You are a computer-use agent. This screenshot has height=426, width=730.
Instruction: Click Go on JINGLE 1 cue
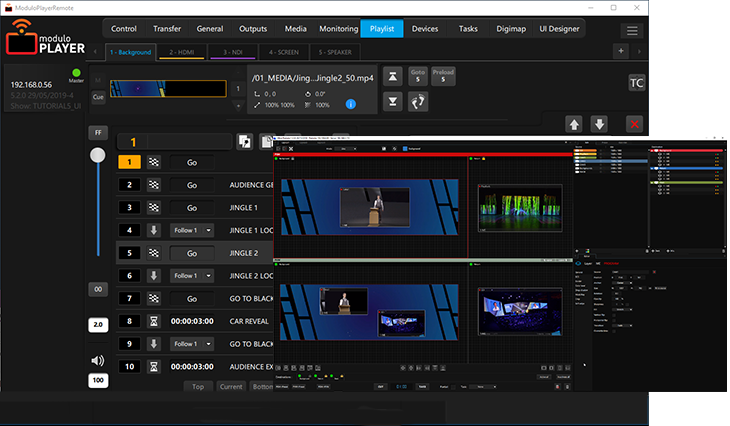(192, 208)
